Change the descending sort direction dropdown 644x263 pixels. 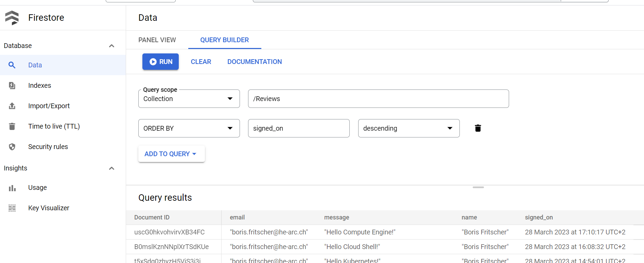408,128
